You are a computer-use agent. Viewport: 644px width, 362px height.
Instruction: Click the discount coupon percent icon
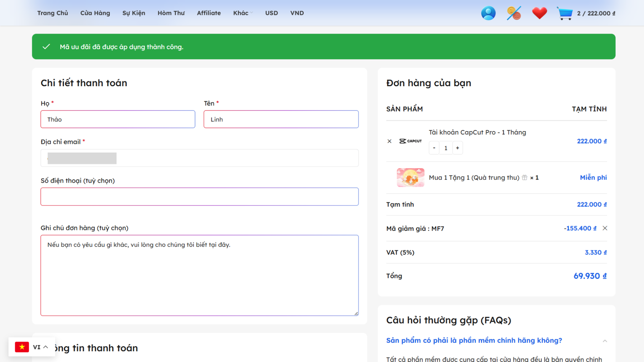[x=514, y=13]
